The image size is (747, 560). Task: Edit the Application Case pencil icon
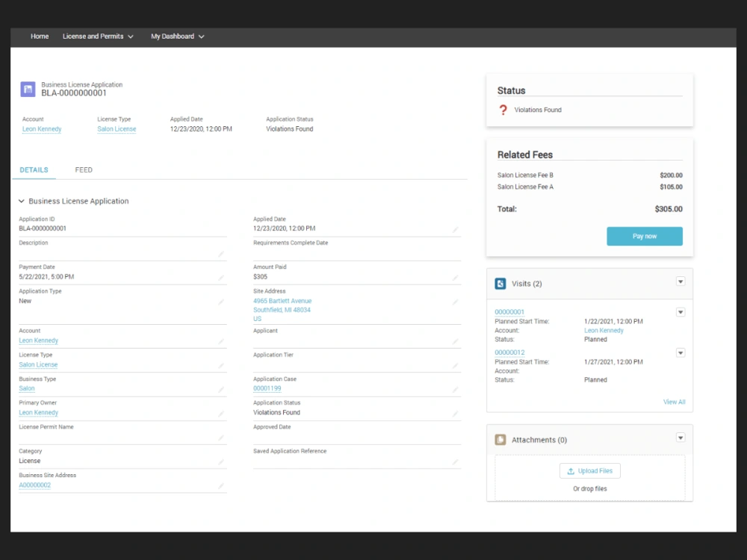(x=455, y=390)
